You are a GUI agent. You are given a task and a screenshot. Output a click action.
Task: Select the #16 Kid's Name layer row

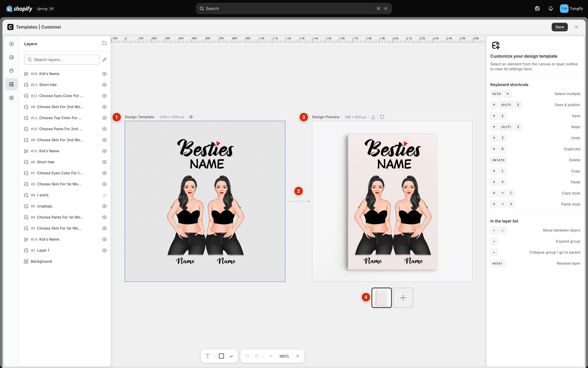click(65, 74)
